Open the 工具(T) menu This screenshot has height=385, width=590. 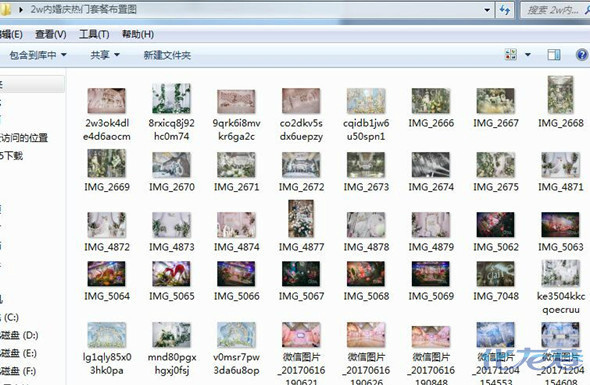click(x=94, y=35)
